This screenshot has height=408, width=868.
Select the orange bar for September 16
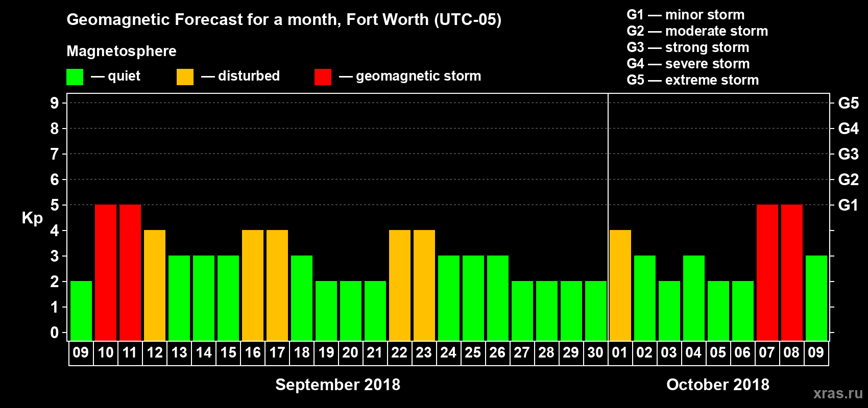pos(253,285)
